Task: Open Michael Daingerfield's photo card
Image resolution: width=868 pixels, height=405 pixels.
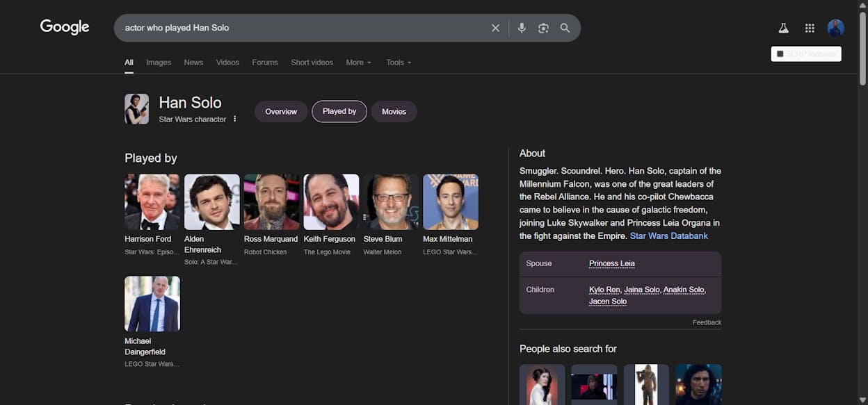Action: coord(152,304)
